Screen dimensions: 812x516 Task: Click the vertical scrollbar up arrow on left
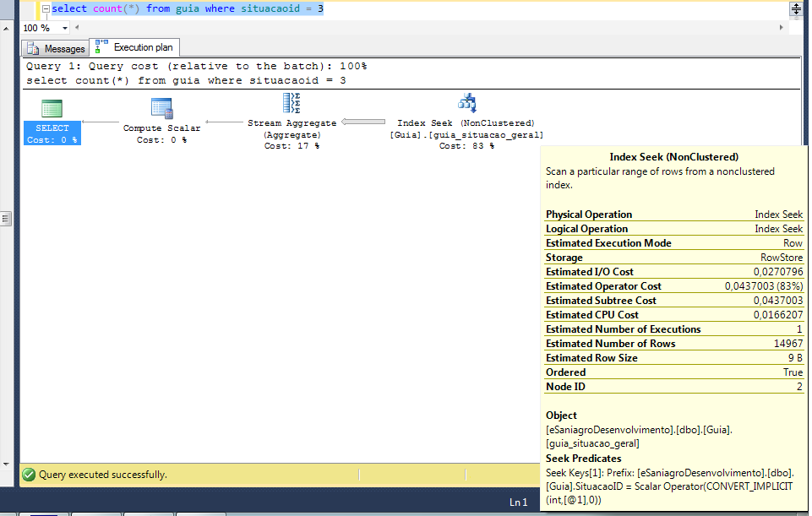[6, 29]
